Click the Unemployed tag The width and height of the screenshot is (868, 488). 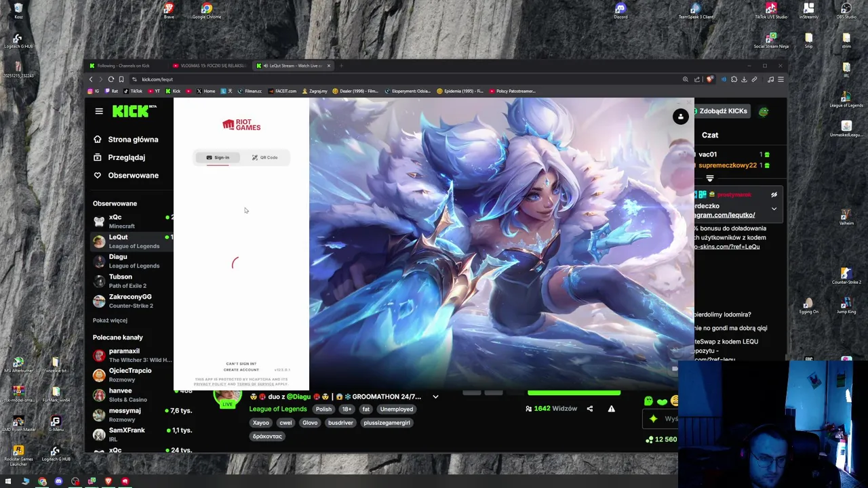click(397, 409)
